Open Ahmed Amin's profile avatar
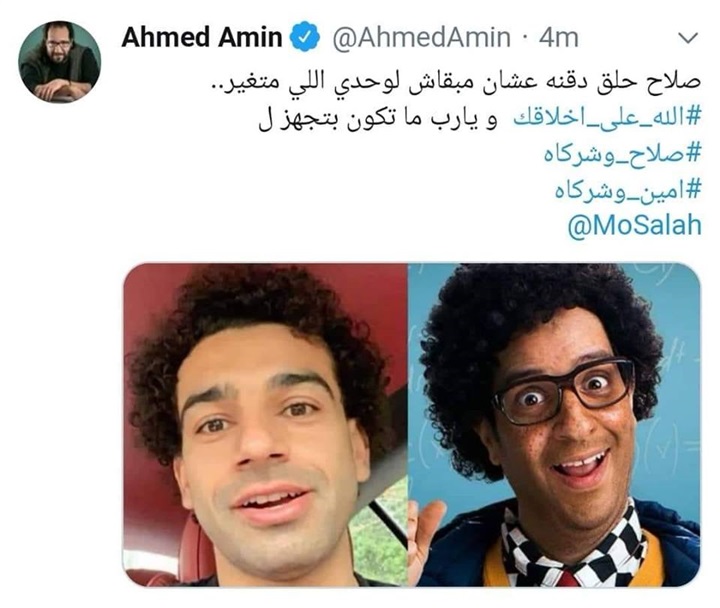Viewport: 720px width, 608px height. (60, 62)
